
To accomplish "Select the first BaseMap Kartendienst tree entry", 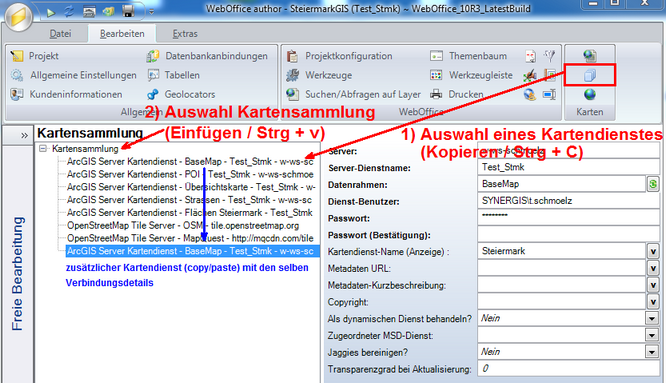I will (190, 162).
